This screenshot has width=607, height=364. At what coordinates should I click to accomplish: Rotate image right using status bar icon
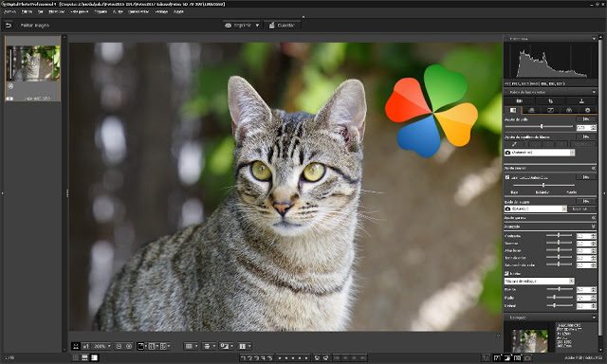[325, 357]
